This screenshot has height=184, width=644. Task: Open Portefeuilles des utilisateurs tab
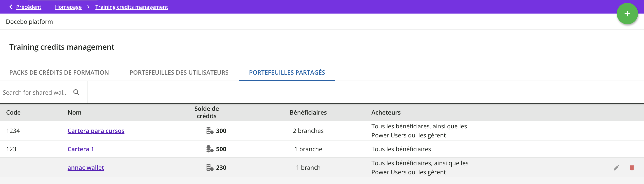tap(179, 73)
